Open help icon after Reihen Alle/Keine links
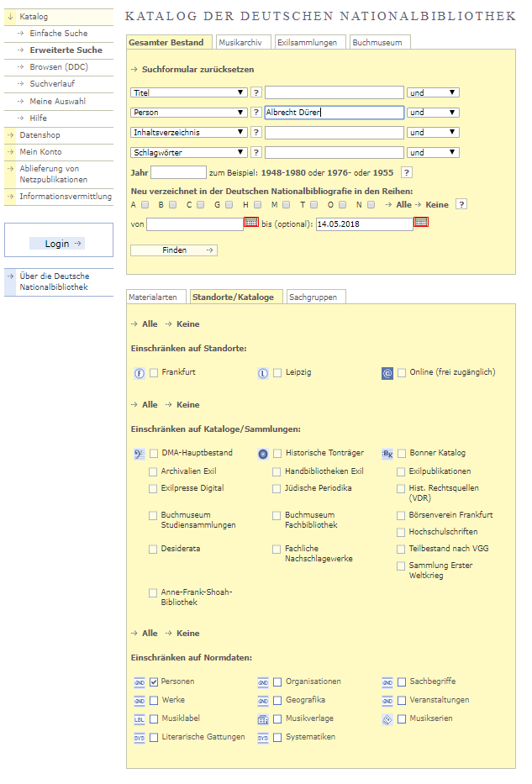Viewport: 532px width, 784px height. [x=462, y=204]
